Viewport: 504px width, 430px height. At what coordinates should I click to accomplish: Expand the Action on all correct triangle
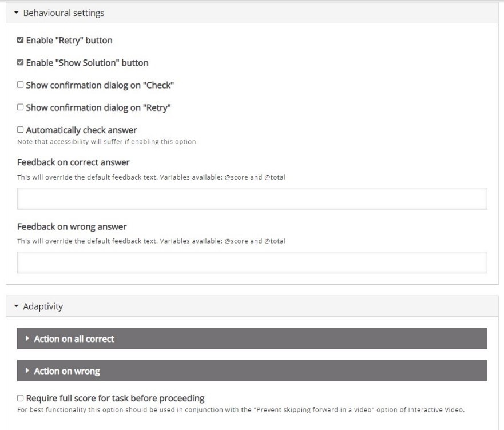pyautogui.click(x=27, y=339)
